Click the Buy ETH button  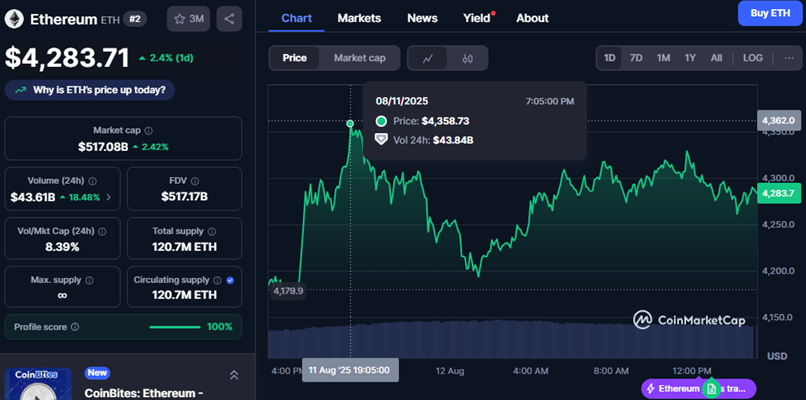(770, 13)
